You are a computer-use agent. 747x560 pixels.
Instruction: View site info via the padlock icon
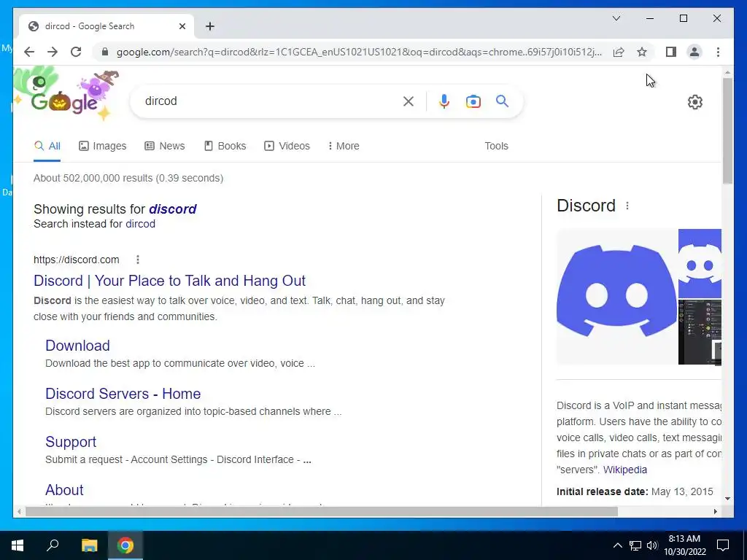pos(105,52)
